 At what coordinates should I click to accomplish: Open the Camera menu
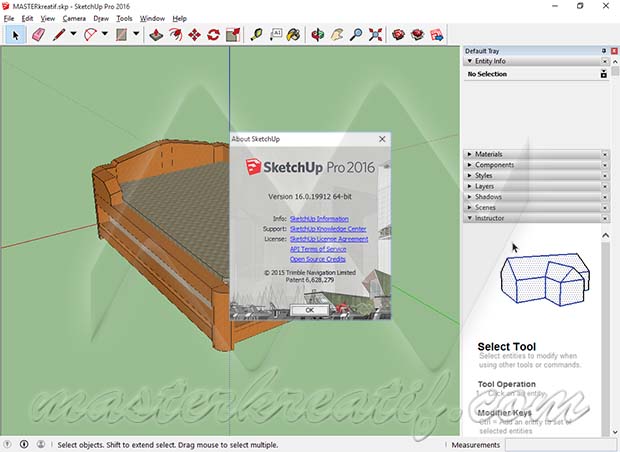74,19
